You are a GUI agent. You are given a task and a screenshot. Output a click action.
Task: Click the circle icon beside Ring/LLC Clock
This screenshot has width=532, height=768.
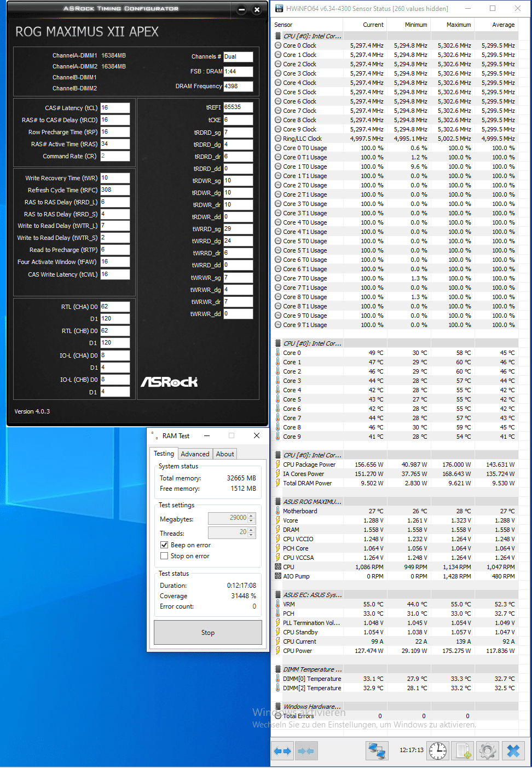tap(278, 139)
